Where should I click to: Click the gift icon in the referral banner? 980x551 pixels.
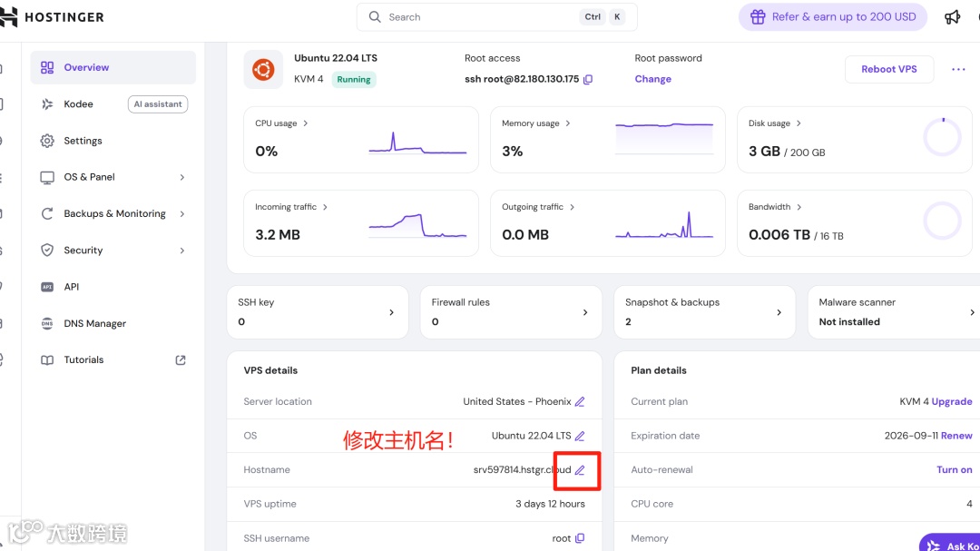[758, 17]
